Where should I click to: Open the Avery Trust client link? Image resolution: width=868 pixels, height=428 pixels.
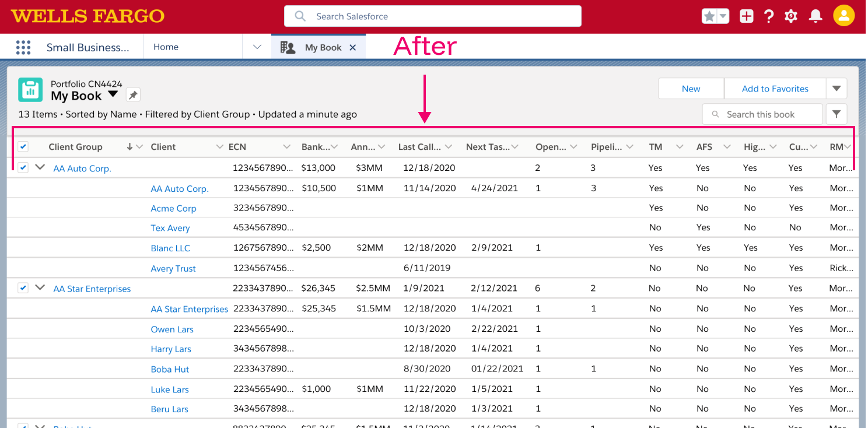pyautogui.click(x=173, y=268)
